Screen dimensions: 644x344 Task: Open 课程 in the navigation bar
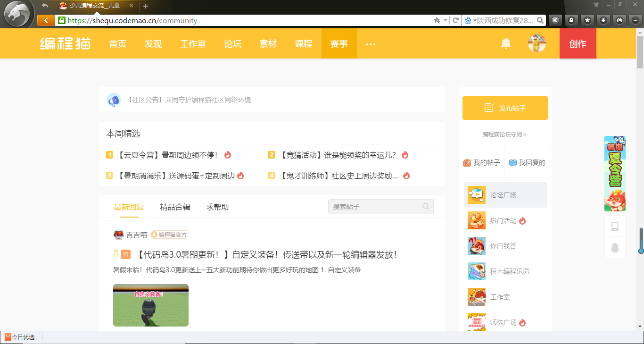304,44
